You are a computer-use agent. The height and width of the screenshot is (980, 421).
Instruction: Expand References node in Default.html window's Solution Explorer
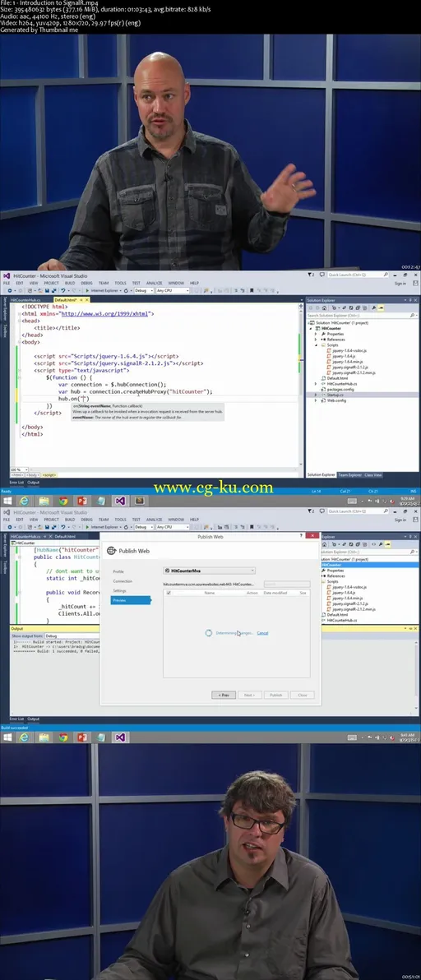pos(316,340)
